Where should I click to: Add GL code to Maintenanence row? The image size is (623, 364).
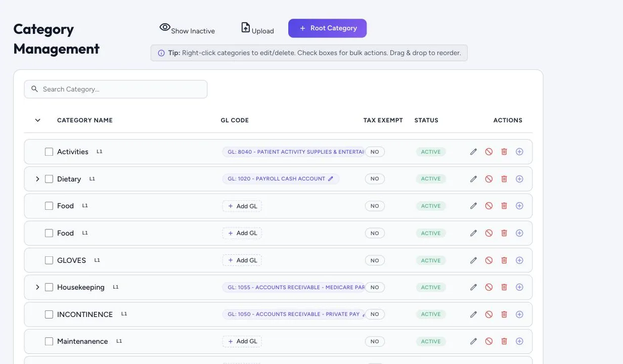point(242,341)
